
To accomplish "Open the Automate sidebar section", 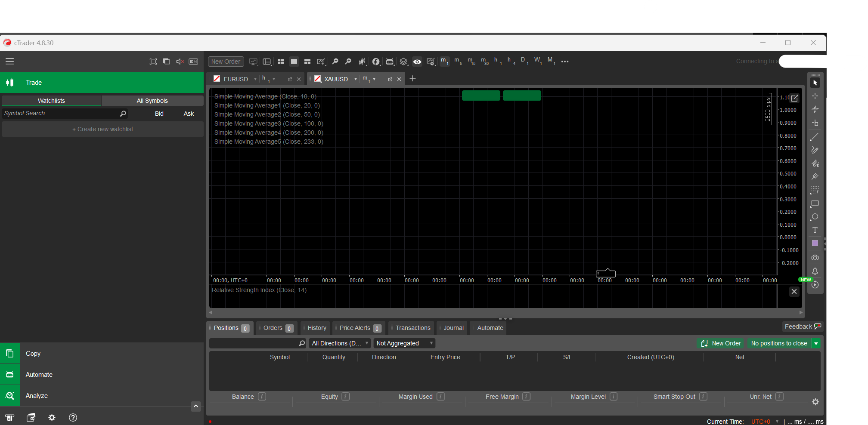I will (x=102, y=375).
